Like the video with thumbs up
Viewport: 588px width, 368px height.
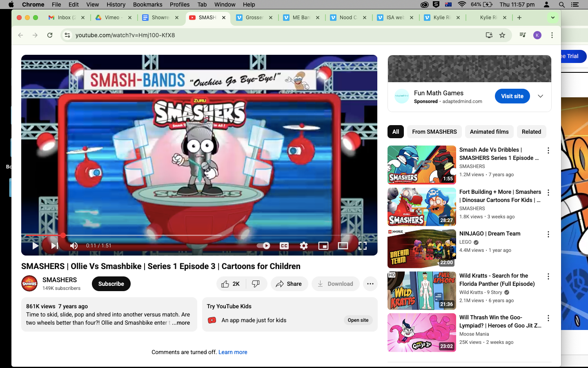pos(231,284)
